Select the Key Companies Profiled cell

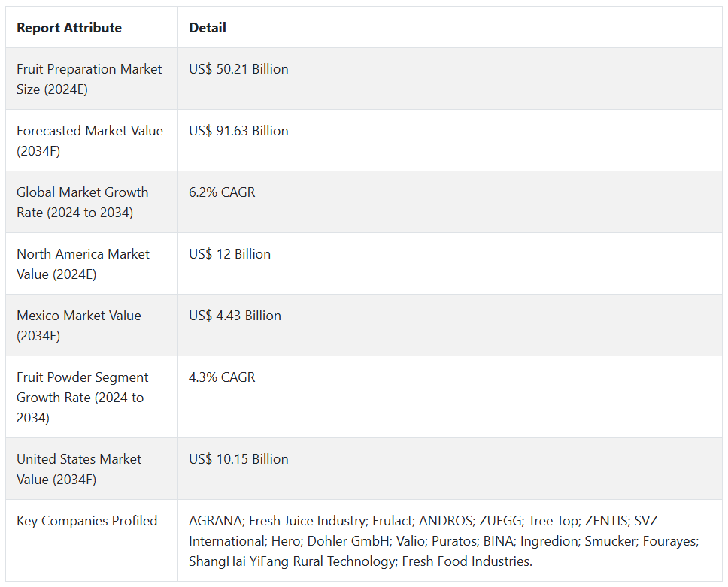tap(92, 540)
